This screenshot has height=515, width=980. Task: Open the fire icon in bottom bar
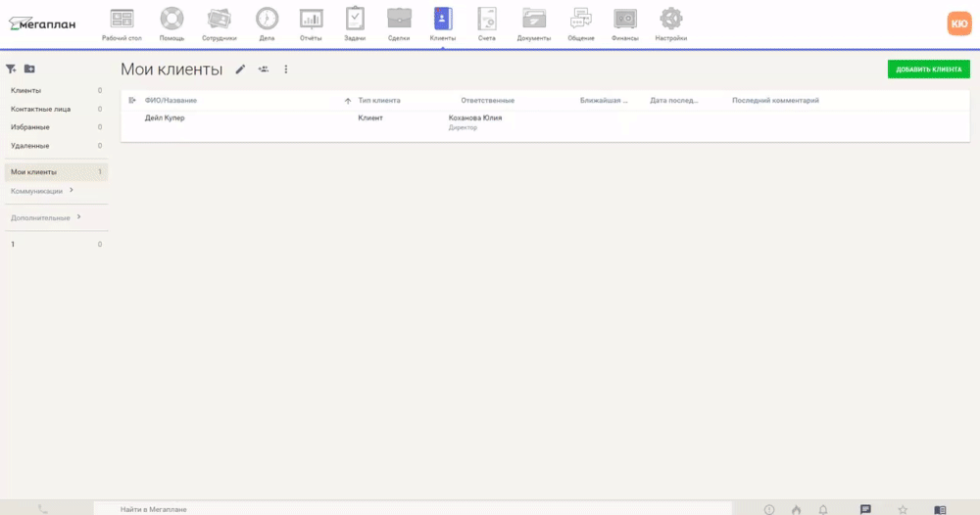tap(796, 509)
